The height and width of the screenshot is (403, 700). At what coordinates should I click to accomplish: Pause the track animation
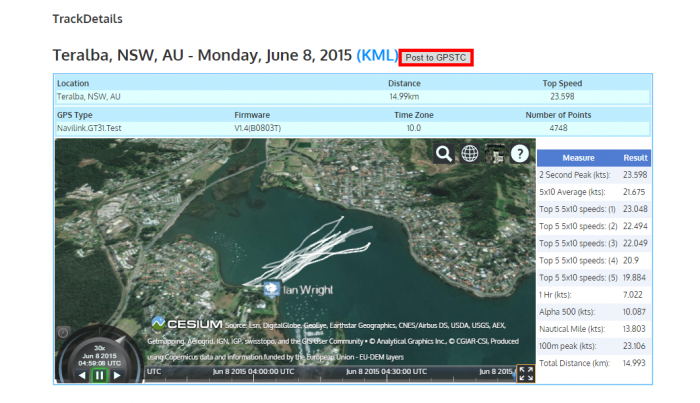tap(98, 375)
